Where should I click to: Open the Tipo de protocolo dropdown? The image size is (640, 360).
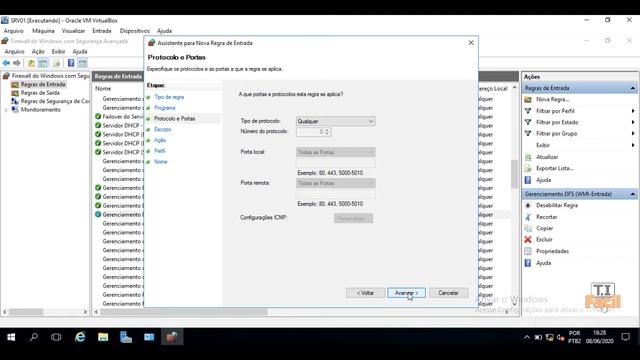pyautogui.click(x=336, y=121)
